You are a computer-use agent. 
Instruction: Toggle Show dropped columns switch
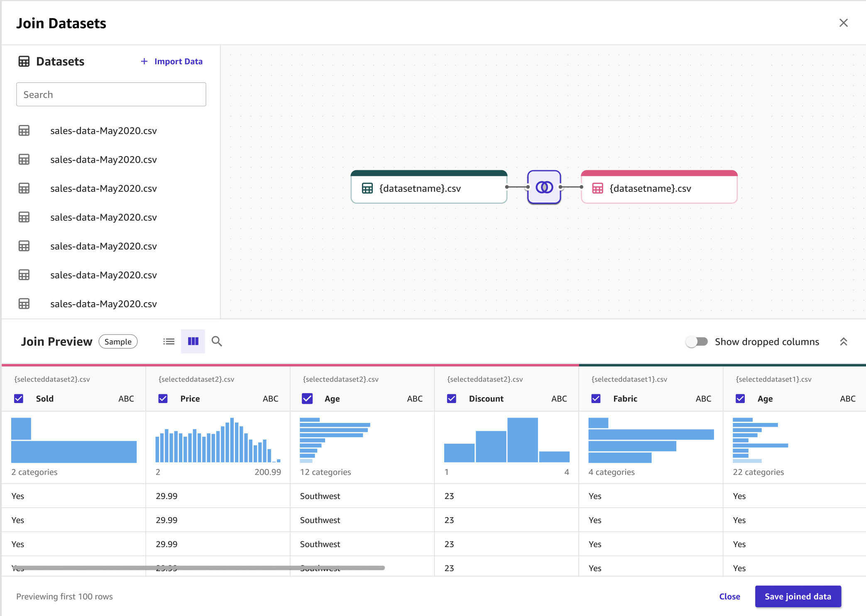(x=697, y=342)
